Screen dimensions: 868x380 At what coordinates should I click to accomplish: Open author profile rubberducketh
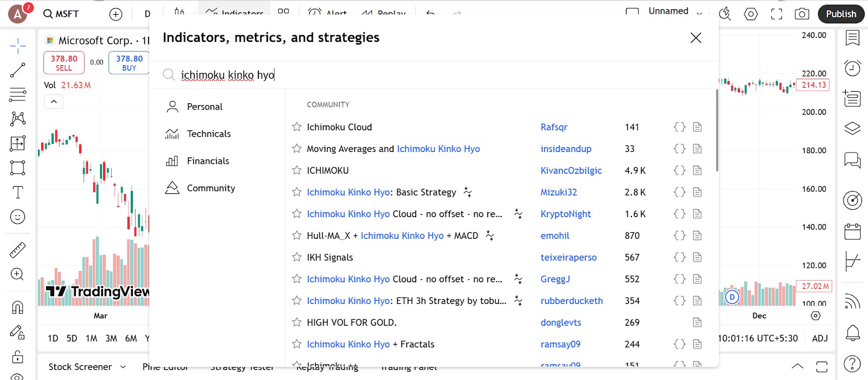[572, 301]
